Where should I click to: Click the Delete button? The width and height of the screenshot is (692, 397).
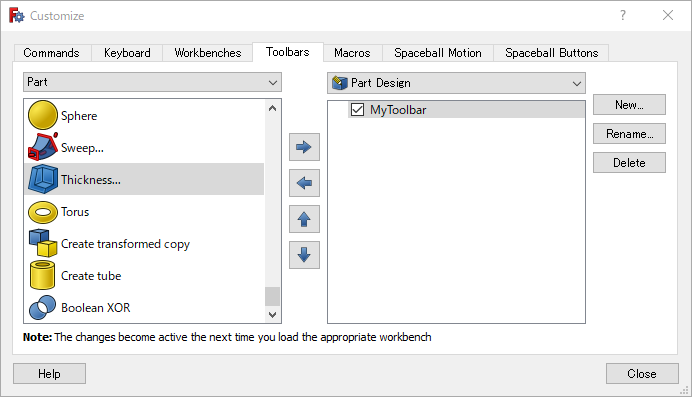coord(629,163)
